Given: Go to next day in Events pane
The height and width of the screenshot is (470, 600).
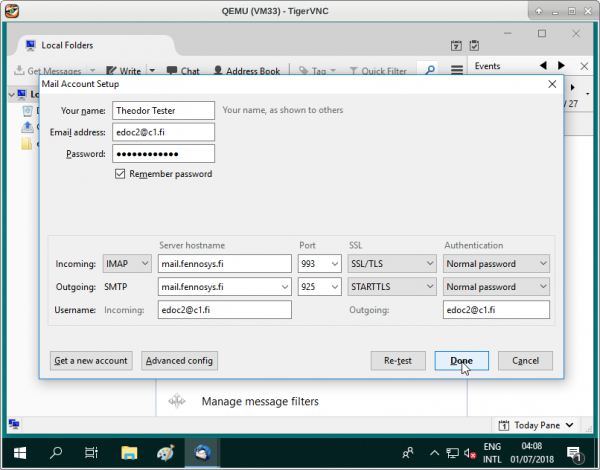Looking at the screenshot, I should coord(561,65).
